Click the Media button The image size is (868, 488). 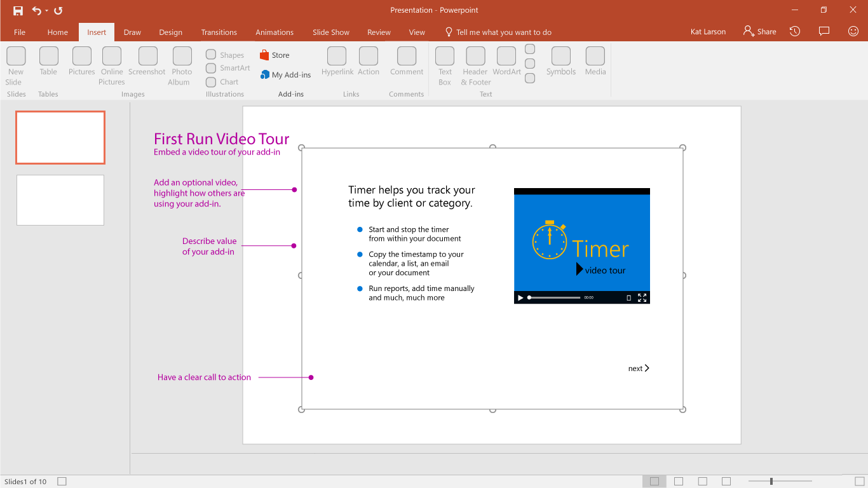click(x=595, y=62)
